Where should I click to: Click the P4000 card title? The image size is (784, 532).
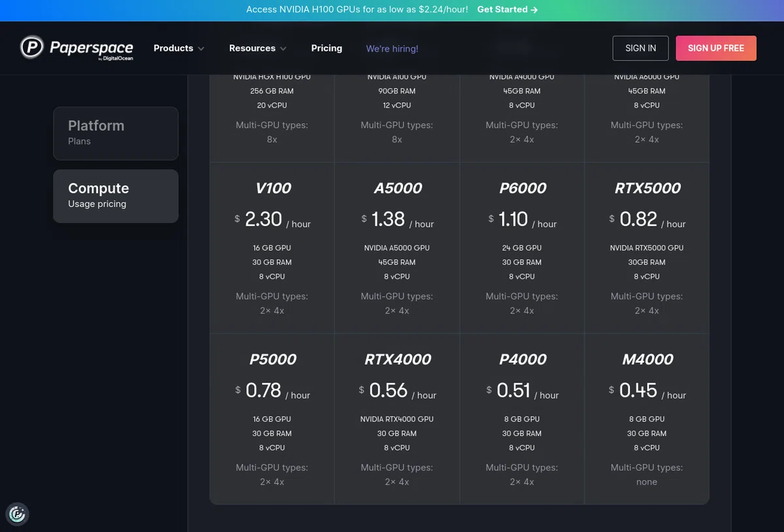click(522, 359)
